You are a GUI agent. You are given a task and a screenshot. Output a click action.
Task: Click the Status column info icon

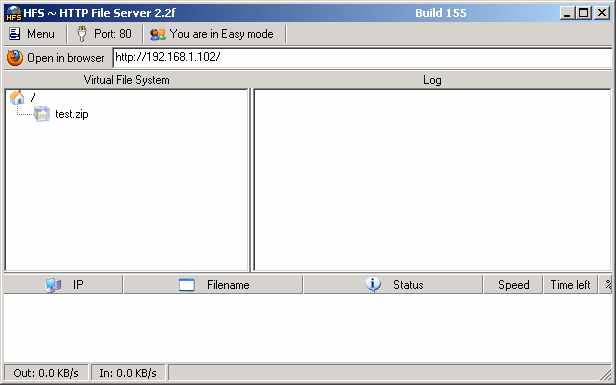[373, 284]
